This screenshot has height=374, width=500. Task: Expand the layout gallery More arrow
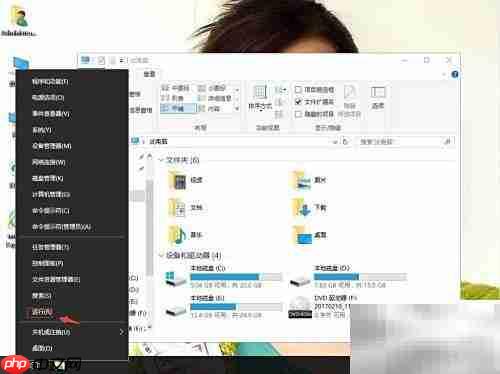237,109
